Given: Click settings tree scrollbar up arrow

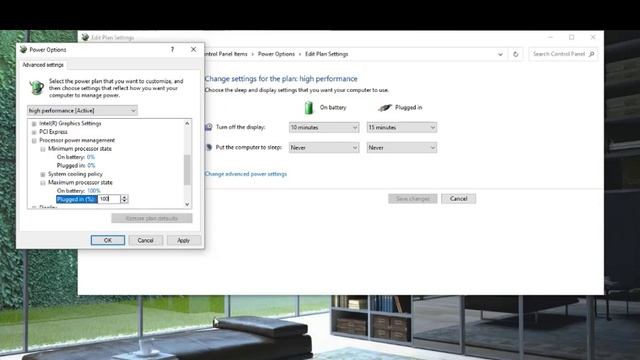Looking at the screenshot, I should click(187, 123).
